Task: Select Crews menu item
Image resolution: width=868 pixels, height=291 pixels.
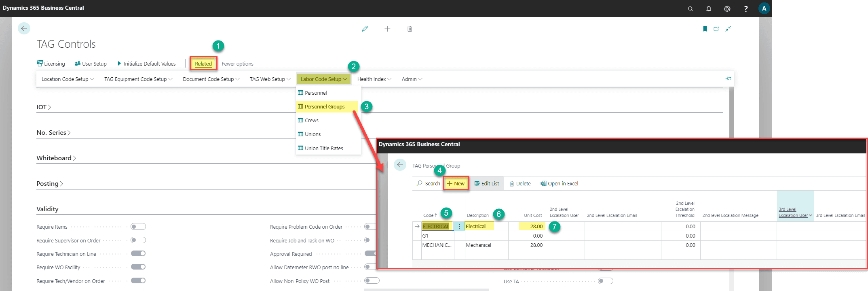Action: point(328,120)
